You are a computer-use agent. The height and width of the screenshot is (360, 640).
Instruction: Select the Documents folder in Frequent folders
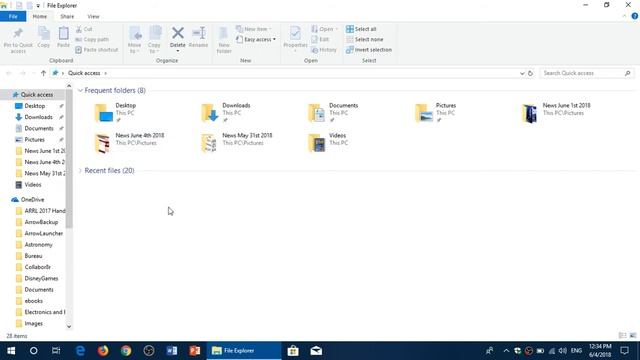pos(333,113)
